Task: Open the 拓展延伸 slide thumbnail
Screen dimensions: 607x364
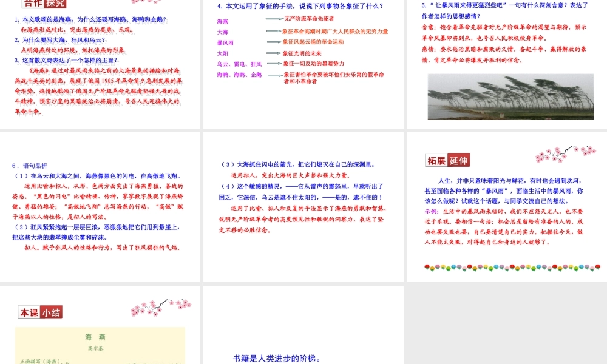Action: click(507, 207)
